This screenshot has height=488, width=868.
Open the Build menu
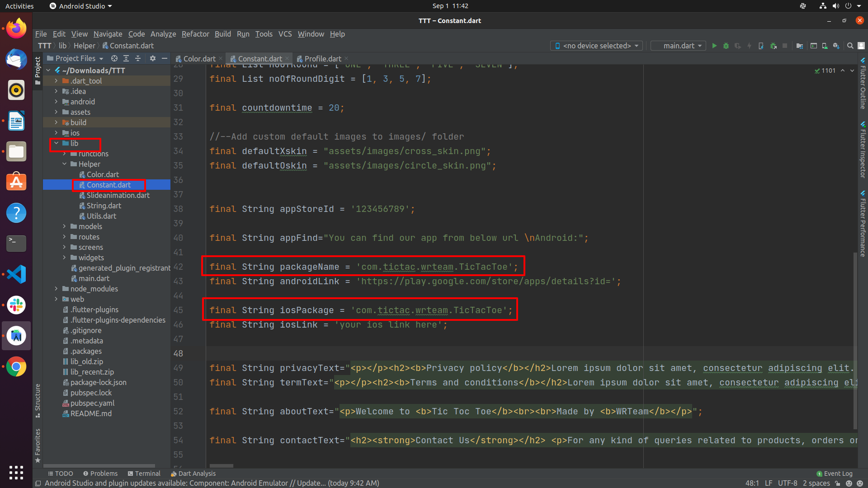[222, 34]
